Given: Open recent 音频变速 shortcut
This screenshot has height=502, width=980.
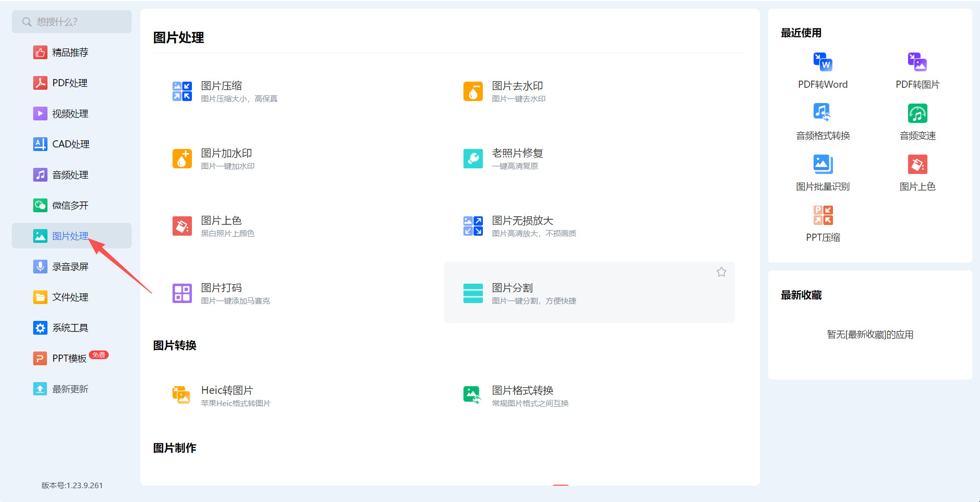Looking at the screenshot, I should click(917, 122).
